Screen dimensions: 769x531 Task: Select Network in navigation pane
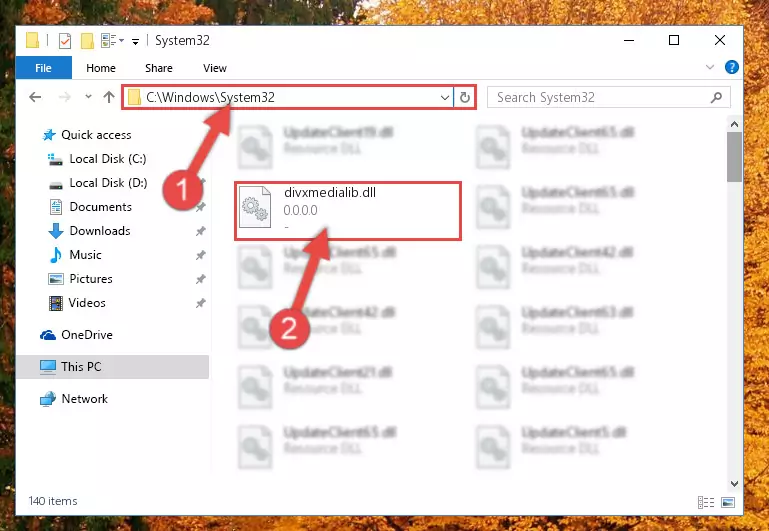tap(84, 399)
